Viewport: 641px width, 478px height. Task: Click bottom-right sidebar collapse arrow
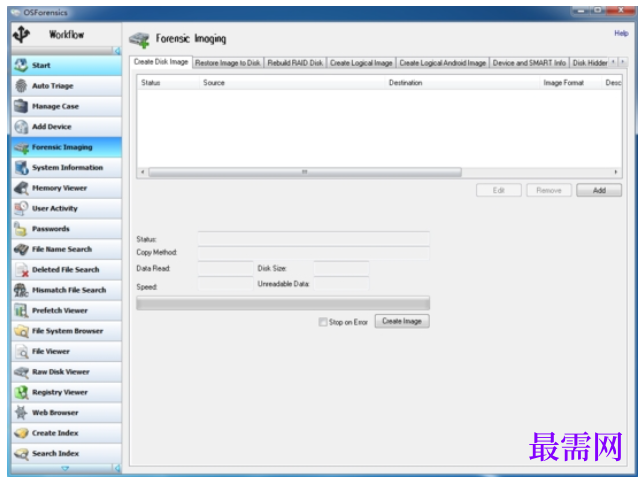(x=117, y=468)
